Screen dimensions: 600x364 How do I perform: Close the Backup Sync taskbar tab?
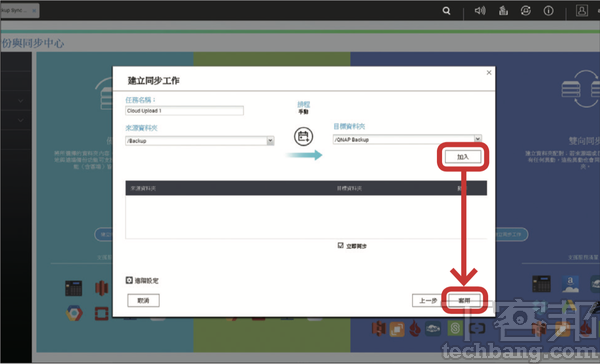click(34, 10)
